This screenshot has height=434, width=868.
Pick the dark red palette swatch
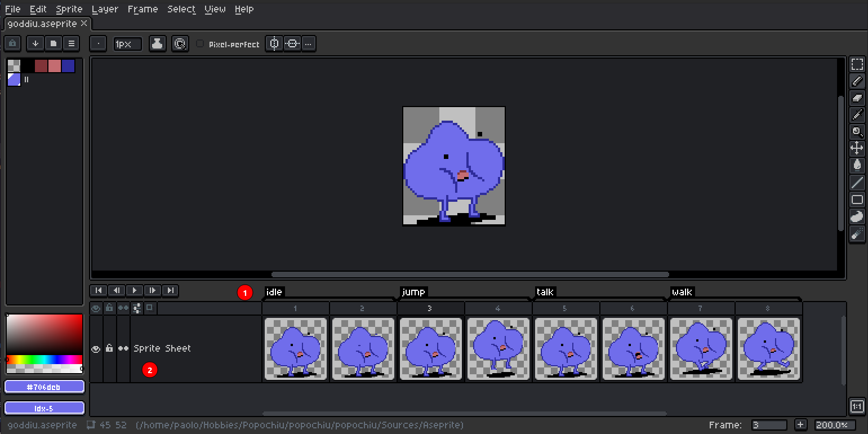click(41, 66)
